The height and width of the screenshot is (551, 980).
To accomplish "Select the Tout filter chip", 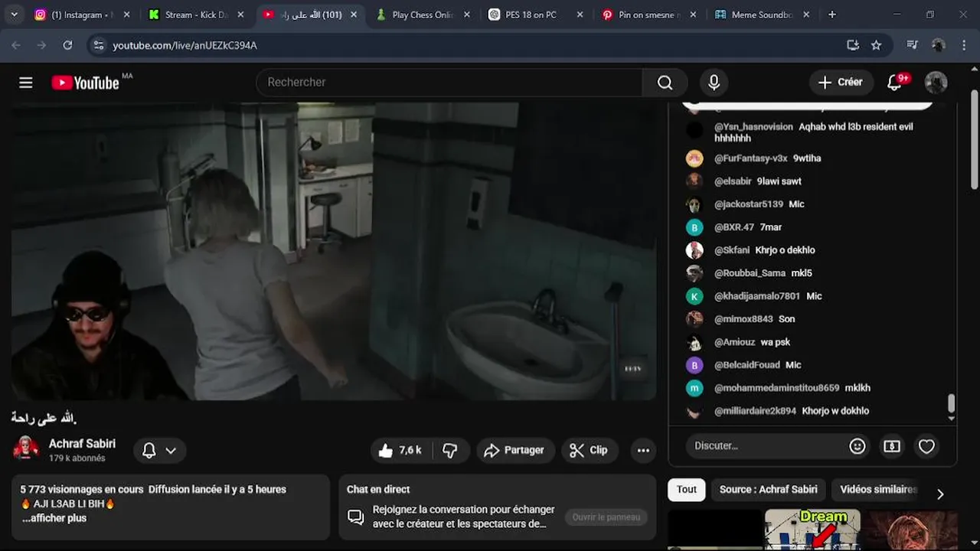I will coord(687,490).
